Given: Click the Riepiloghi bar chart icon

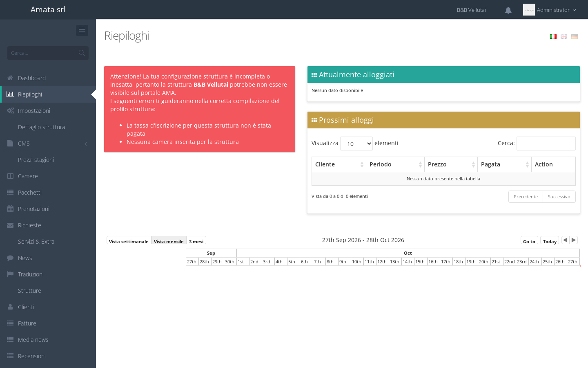Looking at the screenshot, I should (x=10, y=94).
